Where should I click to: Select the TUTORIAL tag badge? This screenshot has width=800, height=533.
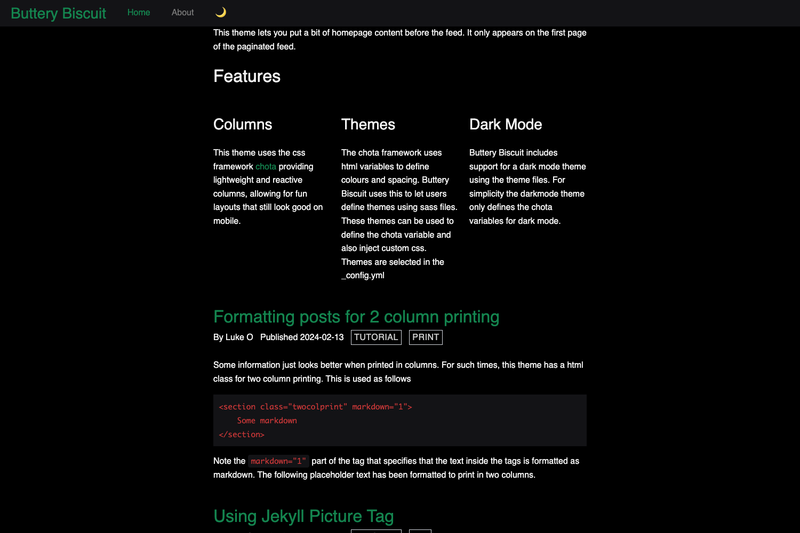coord(376,337)
